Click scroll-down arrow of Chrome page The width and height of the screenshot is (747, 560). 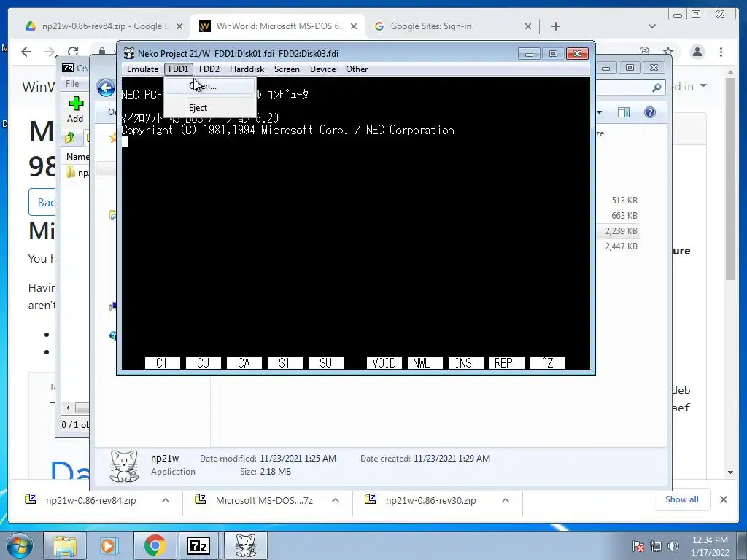[x=731, y=472]
